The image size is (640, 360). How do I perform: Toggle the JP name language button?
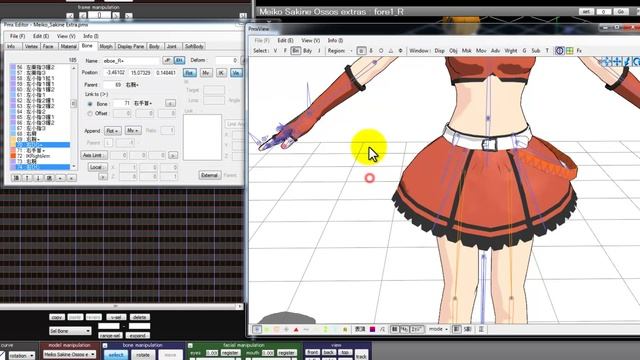pos(167,60)
